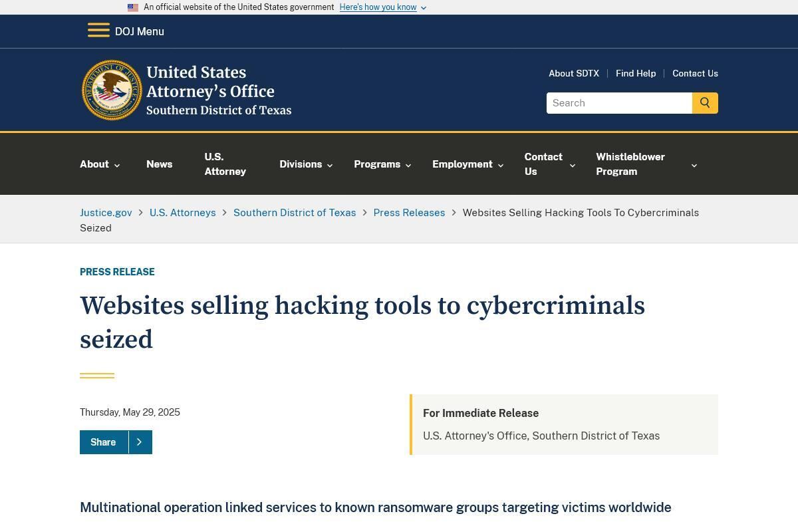798x532 pixels.
Task: Click the current-page breadcrumb 'Websites Selling Hacking Tools'
Action: [x=390, y=220]
